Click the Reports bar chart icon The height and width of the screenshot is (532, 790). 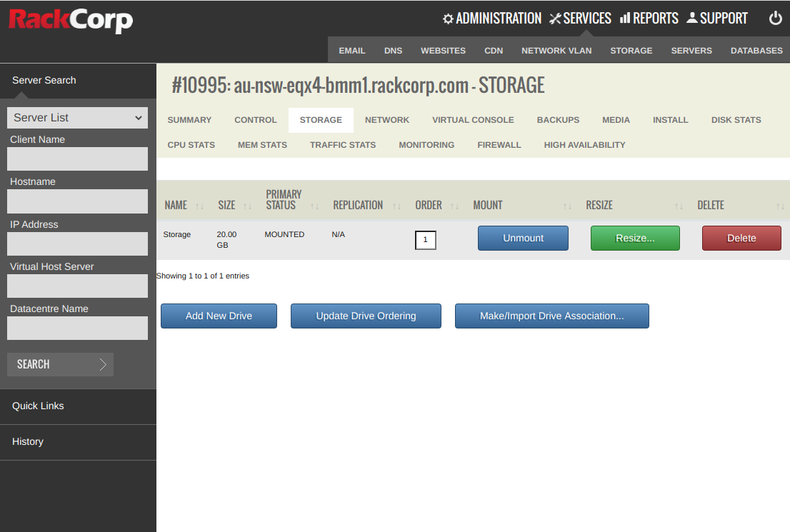click(x=625, y=18)
